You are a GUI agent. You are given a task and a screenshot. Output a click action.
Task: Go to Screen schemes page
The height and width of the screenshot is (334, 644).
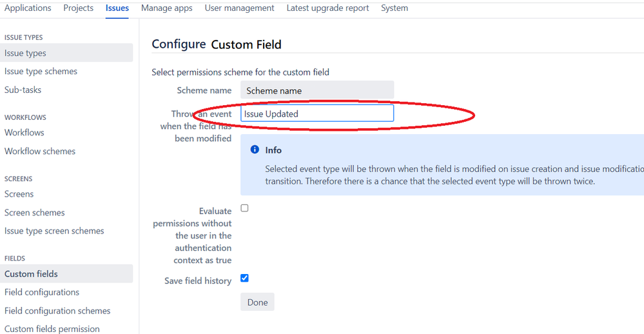[35, 212]
